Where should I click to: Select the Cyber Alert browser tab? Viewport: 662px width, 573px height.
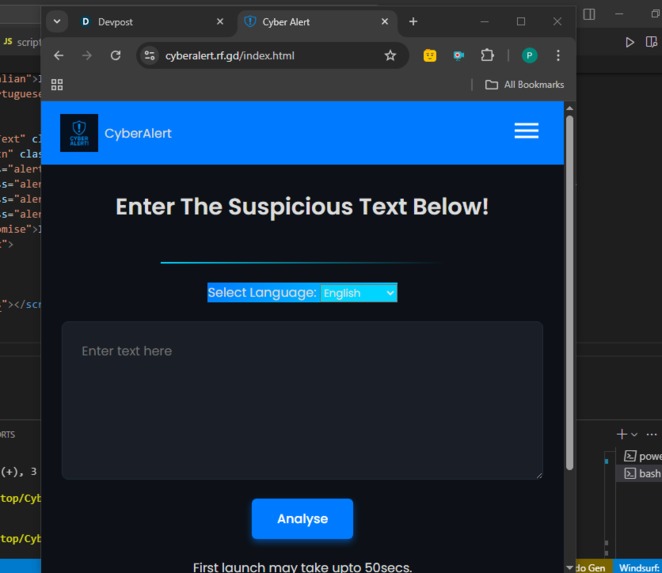tap(317, 22)
